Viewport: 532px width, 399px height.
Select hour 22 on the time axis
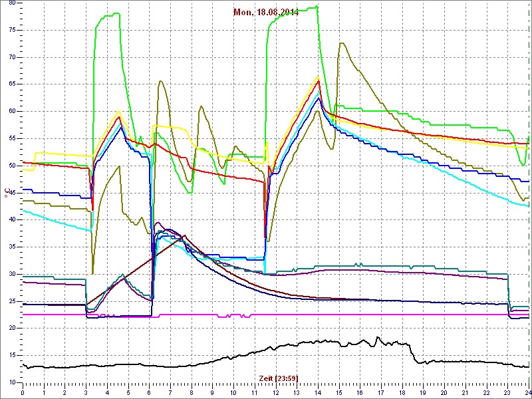click(x=487, y=392)
